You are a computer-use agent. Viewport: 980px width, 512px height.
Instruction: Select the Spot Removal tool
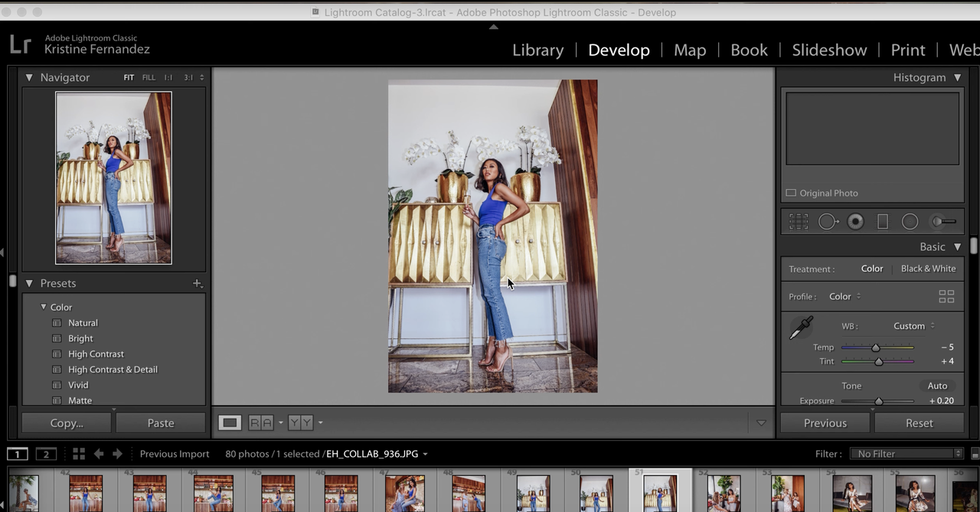pos(827,222)
